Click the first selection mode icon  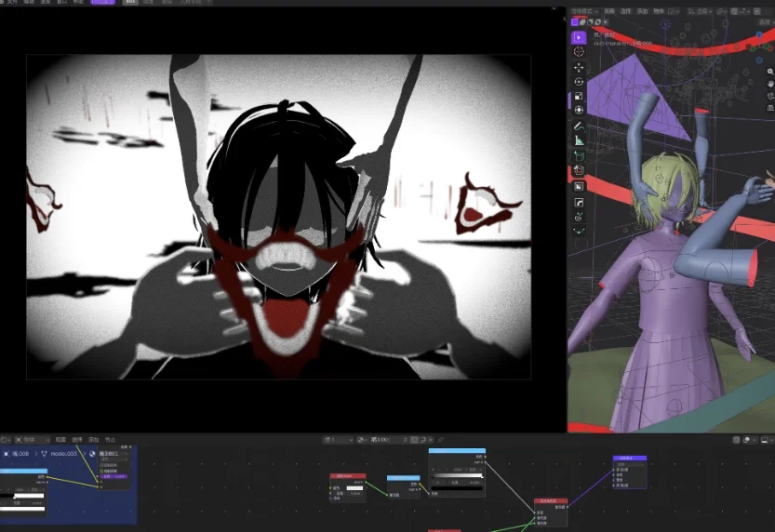(x=574, y=21)
